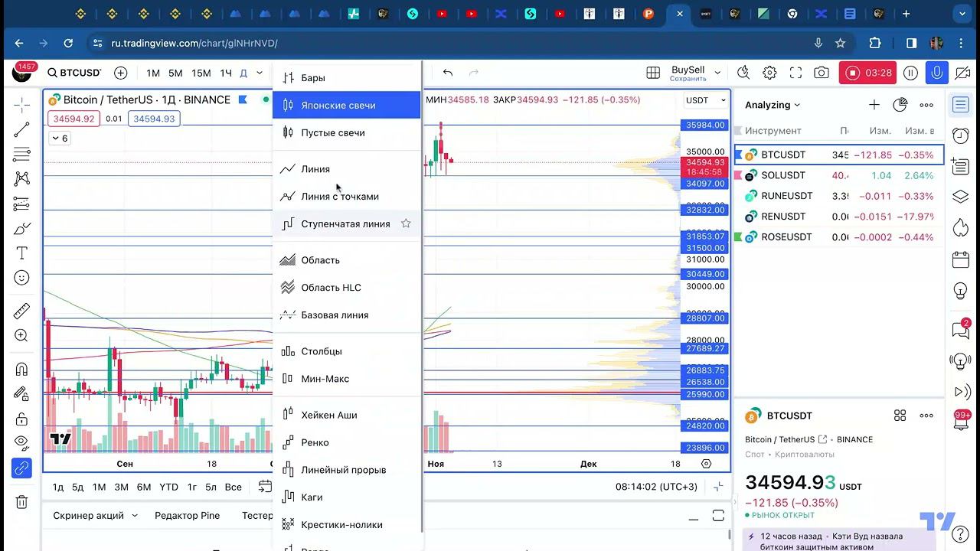Toggle the magnet mode tool
Viewport: 980px width, 551px height.
click(21, 369)
